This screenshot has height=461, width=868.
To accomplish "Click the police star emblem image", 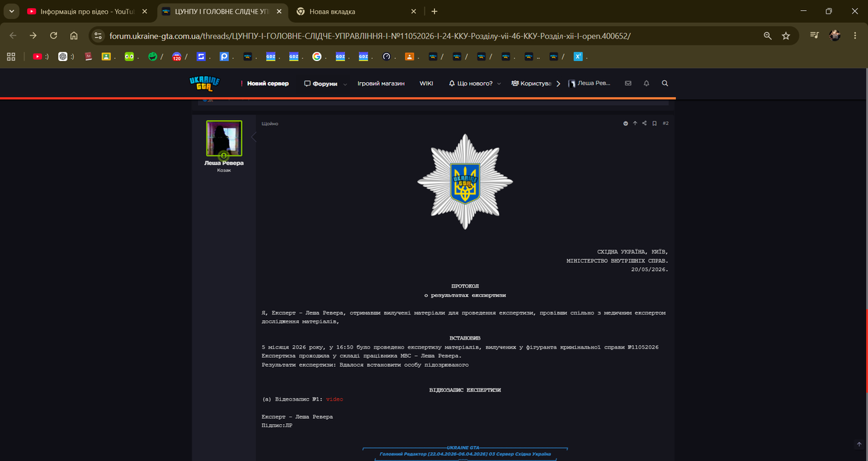I will [465, 182].
